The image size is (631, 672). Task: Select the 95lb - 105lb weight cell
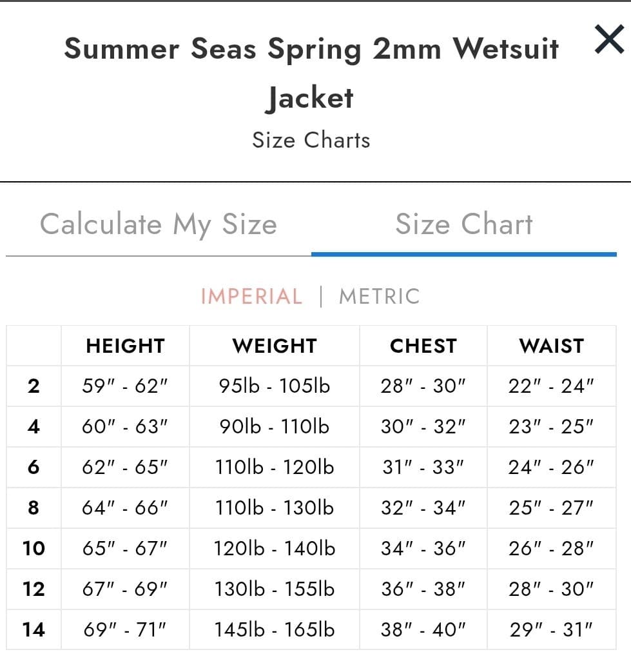[x=275, y=386]
